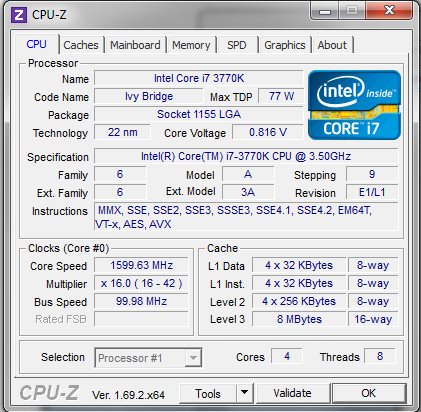
Task: Click the Bus Speed value 99.98 MHz
Action: (x=141, y=301)
